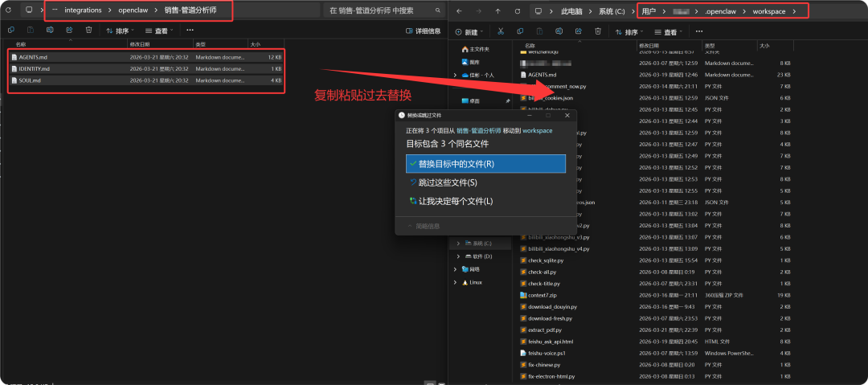Viewport: 868px width, 385px height.
Task: Expand the OneDrive 个人 node
Action: (455, 75)
